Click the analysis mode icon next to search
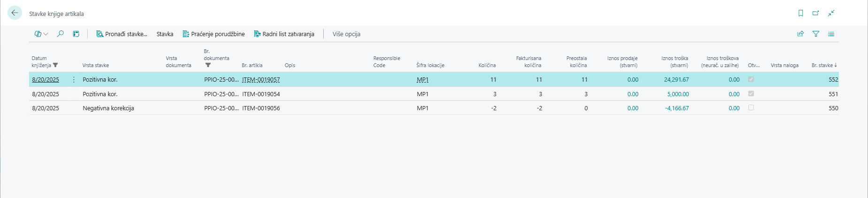The image size is (868, 198). pyautogui.click(x=76, y=34)
